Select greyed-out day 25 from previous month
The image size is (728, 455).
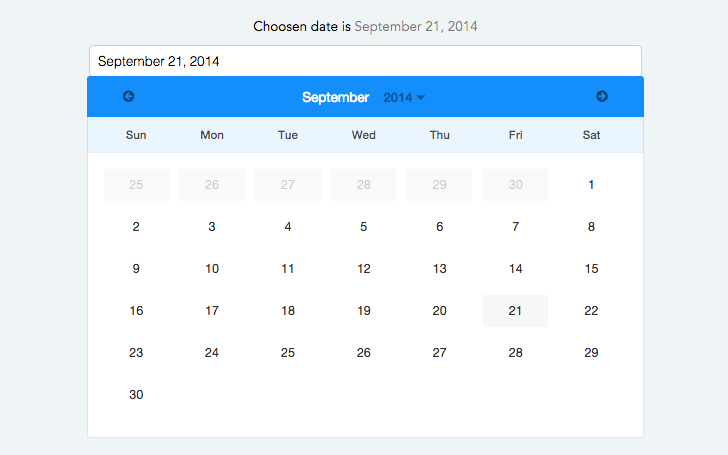[136, 185]
